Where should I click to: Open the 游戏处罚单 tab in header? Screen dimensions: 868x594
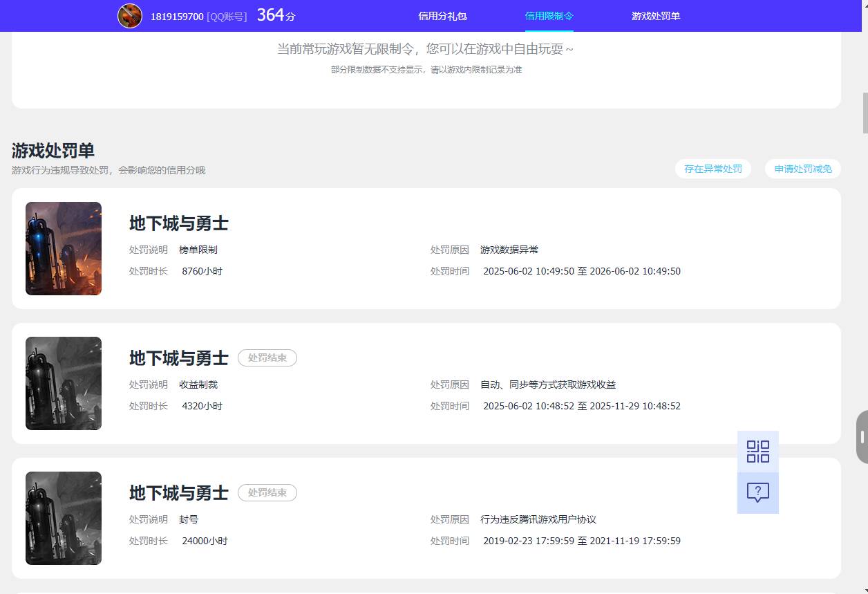655,16
